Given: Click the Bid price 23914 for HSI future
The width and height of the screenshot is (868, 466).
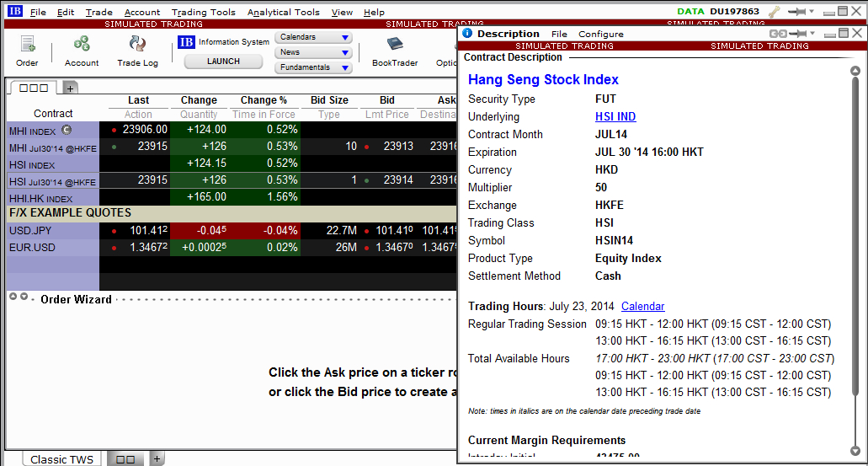Looking at the screenshot, I should 398,180.
